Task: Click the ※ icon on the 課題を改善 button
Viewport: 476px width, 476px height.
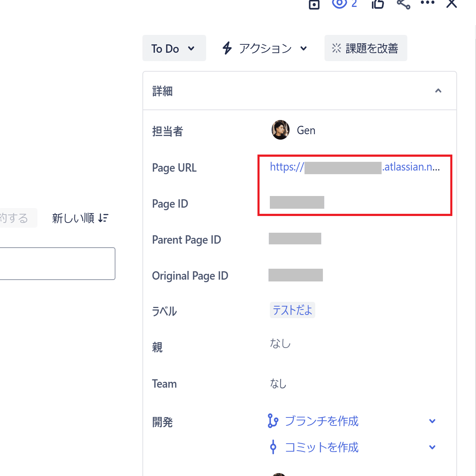Action: click(336, 48)
